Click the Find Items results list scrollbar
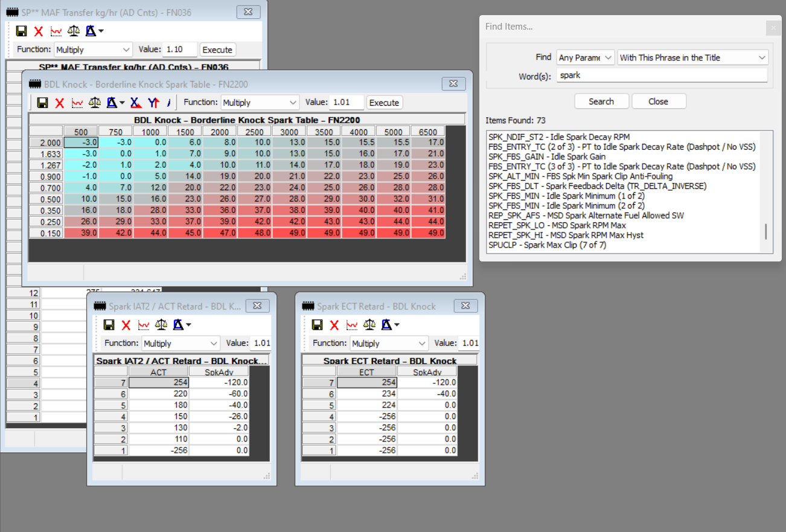The image size is (786, 532). tap(767, 232)
